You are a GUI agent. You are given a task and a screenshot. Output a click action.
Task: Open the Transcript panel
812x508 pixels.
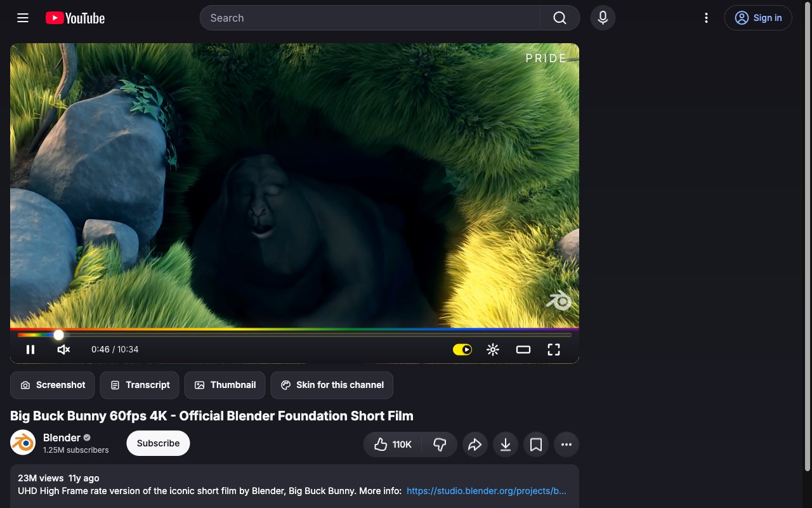tap(140, 385)
